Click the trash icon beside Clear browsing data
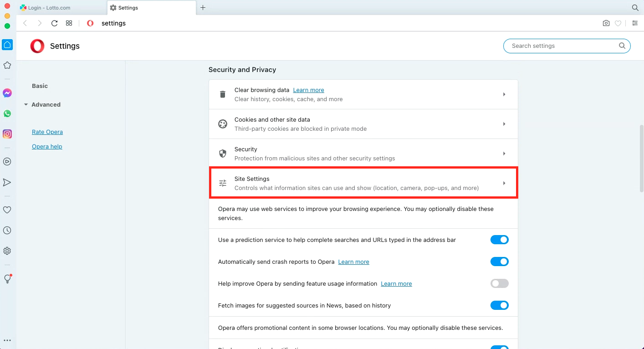The image size is (644, 349). coord(223,94)
